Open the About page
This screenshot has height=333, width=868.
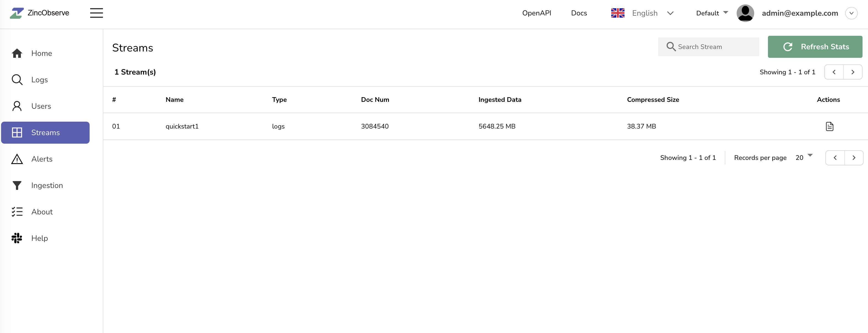coord(42,212)
